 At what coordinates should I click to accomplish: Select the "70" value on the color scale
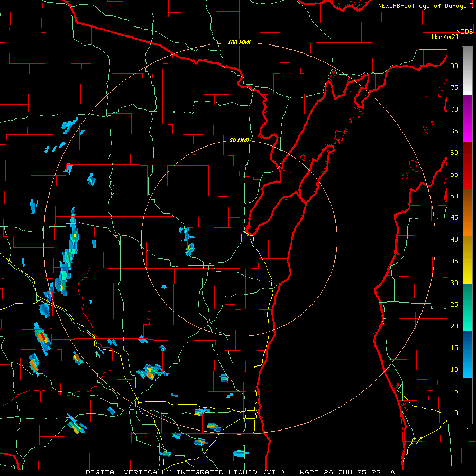point(454,109)
